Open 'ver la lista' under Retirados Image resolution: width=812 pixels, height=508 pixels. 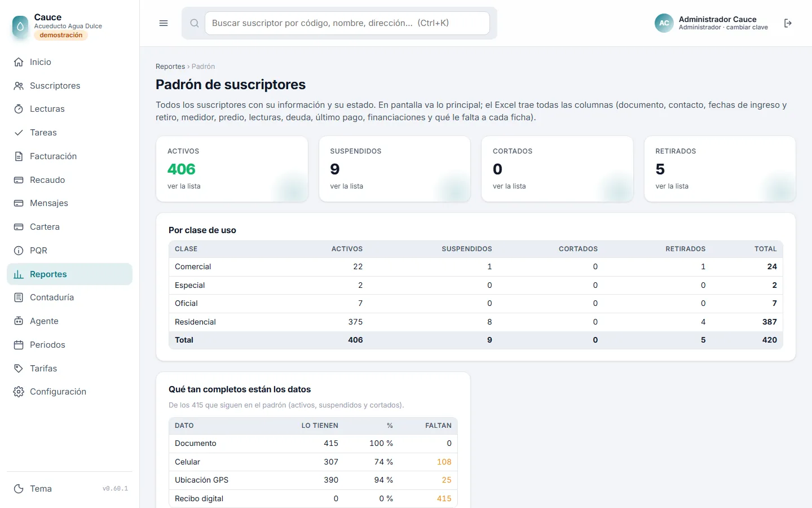tap(672, 186)
